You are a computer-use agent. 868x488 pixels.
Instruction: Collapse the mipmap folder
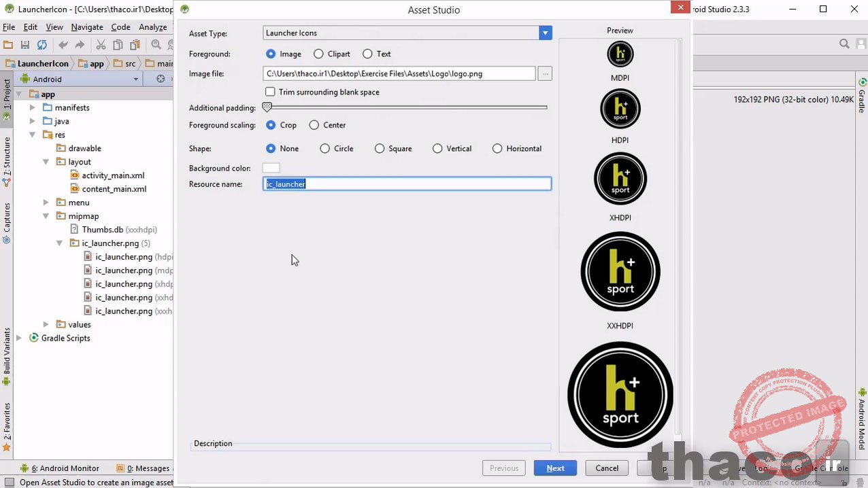(x=46, y=215)
